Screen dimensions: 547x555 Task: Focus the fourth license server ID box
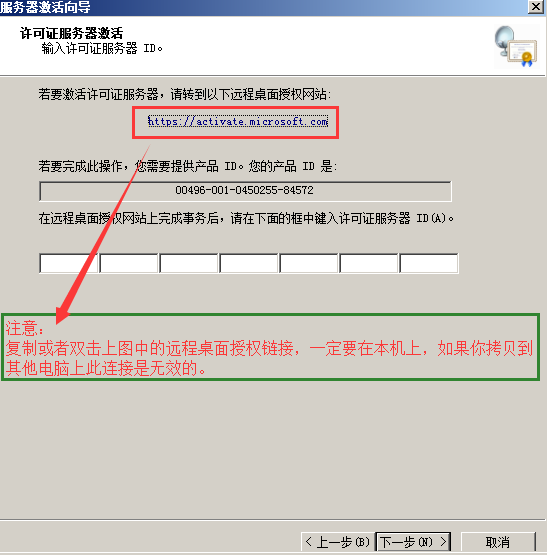pos(249,263)
